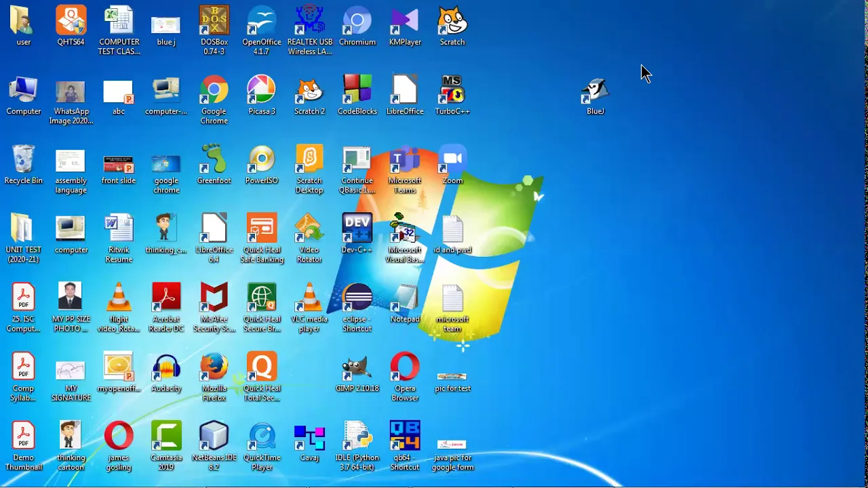Launch LibreOffice shortcut in second row
Screen dimensions: 868x488
point(405,96)
